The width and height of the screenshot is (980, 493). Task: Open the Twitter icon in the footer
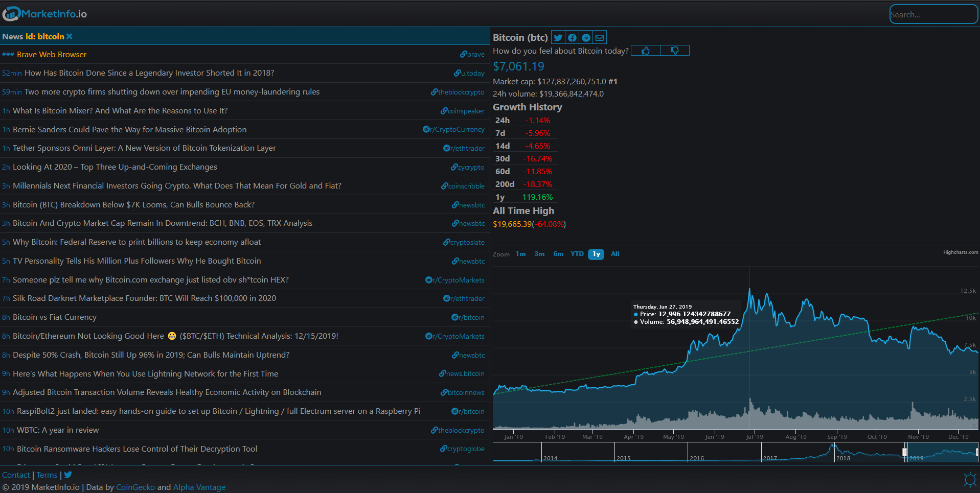68,475
